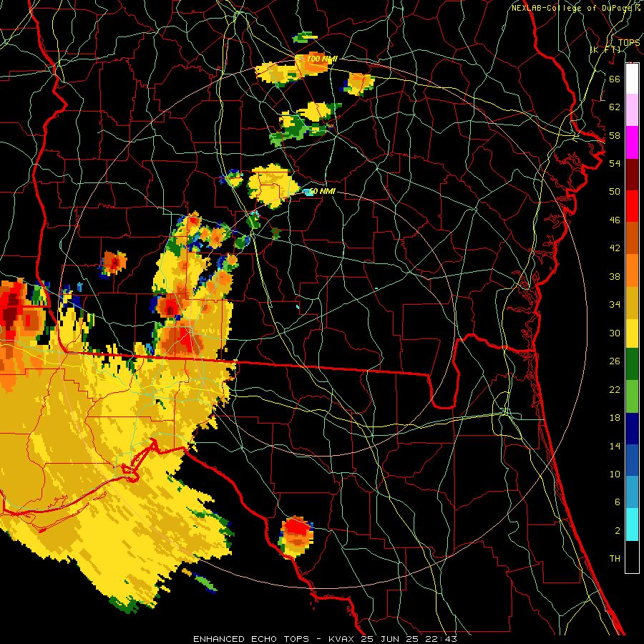Click the medium blue legend band
644x644 pixels.
pyautogui.click(x=632, y=460)
